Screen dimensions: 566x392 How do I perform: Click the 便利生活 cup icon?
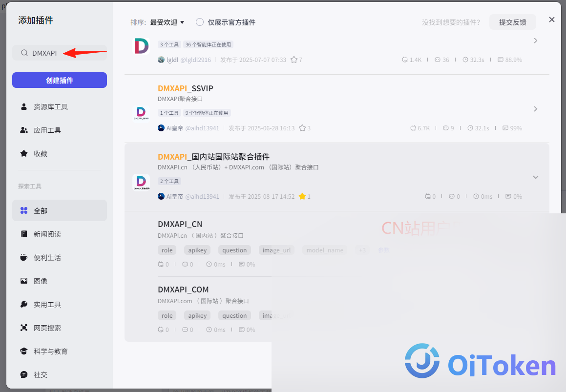click(x=24, y=257)
